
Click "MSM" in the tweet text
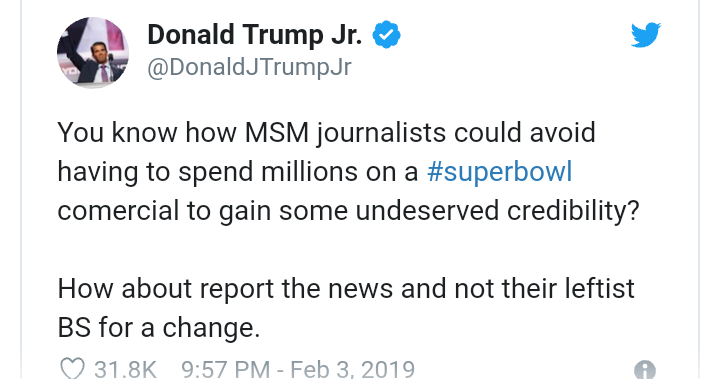pos(277,133)
